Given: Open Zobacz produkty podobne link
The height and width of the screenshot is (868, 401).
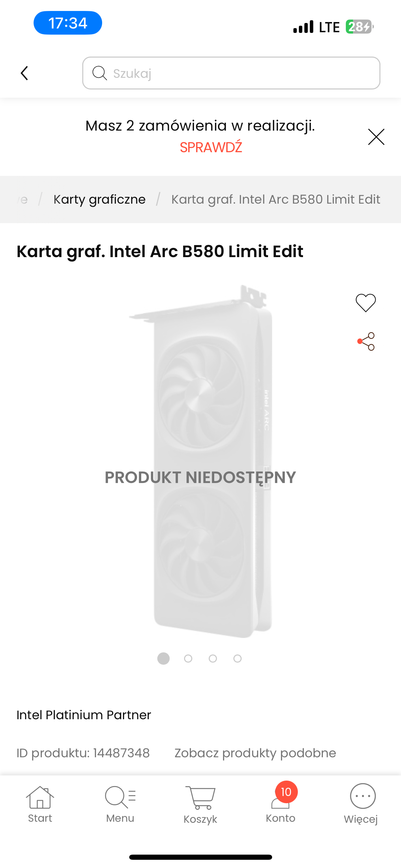Looking at the screenshot, I should tap(255, 753).
